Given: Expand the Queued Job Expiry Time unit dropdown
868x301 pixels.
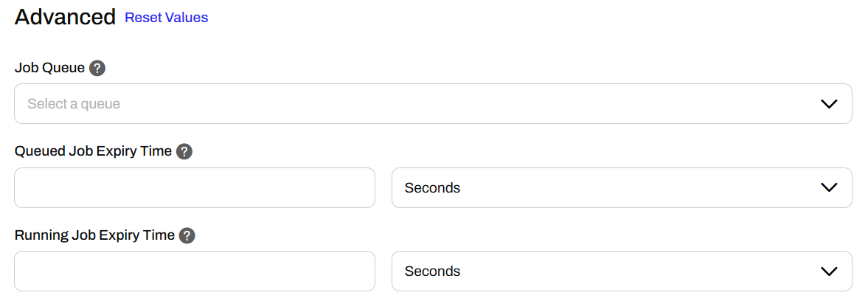Looking at the screenshot, I should coord(622,188).
